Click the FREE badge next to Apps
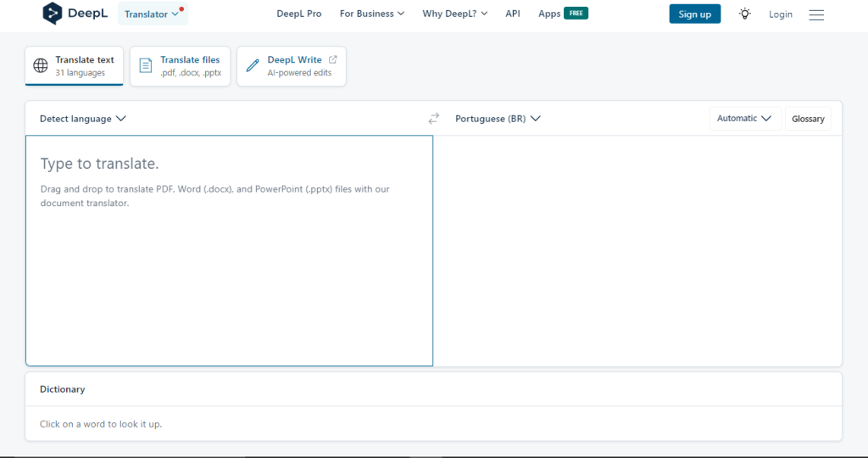Image resolution: width=868 pixels, height=458 pixels. 576,14
